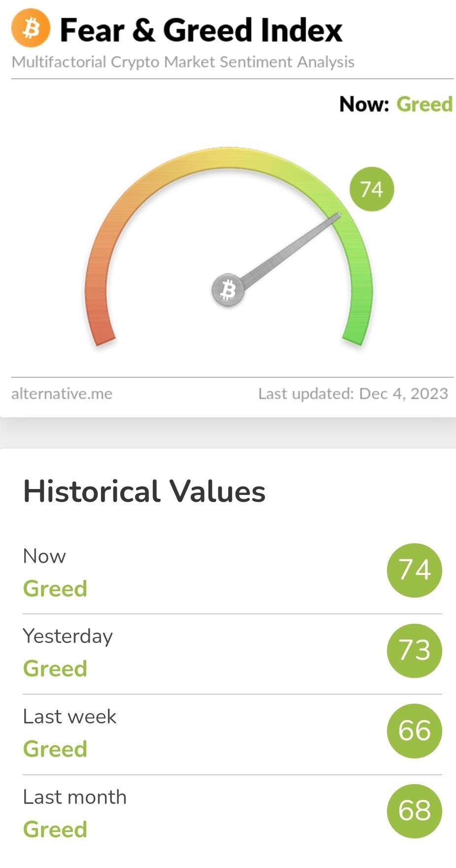Select the Yesterday label
456x868 pixels.
68,637
